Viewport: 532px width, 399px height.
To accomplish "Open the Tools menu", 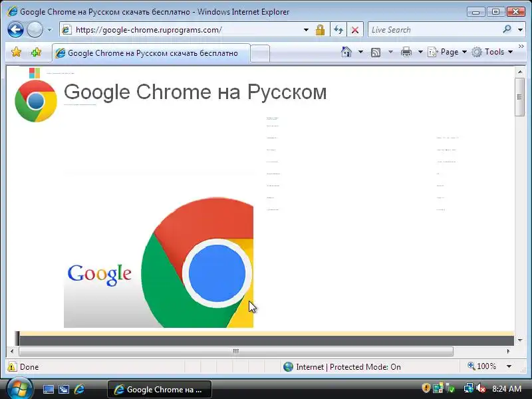I will (x=492, y=52).
